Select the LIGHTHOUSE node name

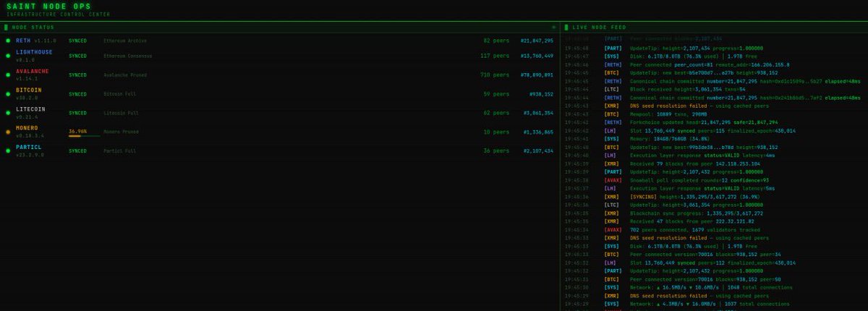pyautogui.click(x=34, y=52)
